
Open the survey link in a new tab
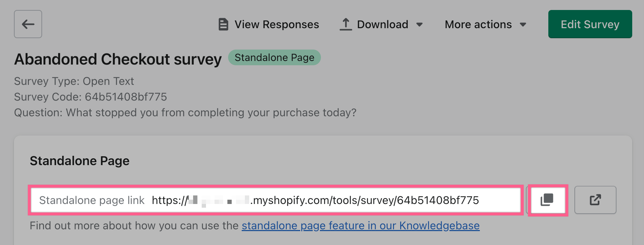point(595,200)
